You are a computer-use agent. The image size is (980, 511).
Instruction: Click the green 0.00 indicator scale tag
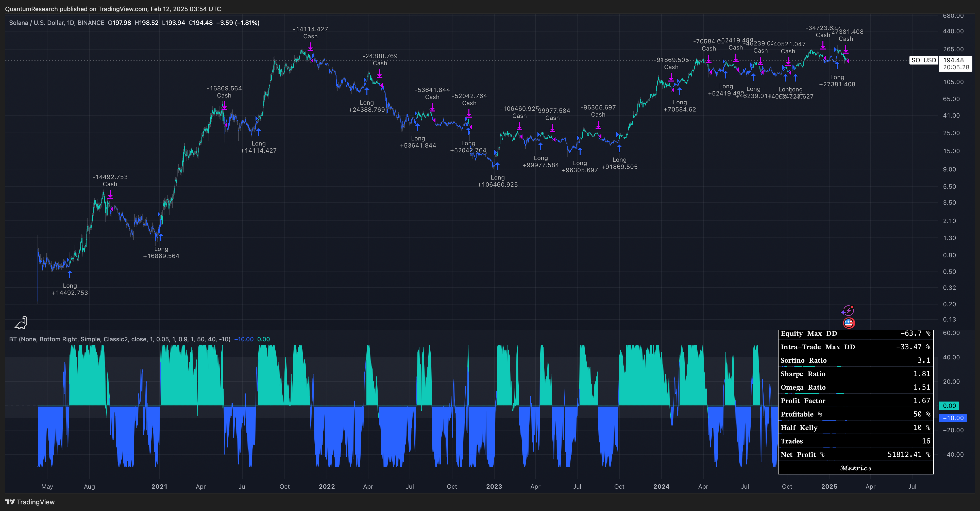[x=949, y=406]
